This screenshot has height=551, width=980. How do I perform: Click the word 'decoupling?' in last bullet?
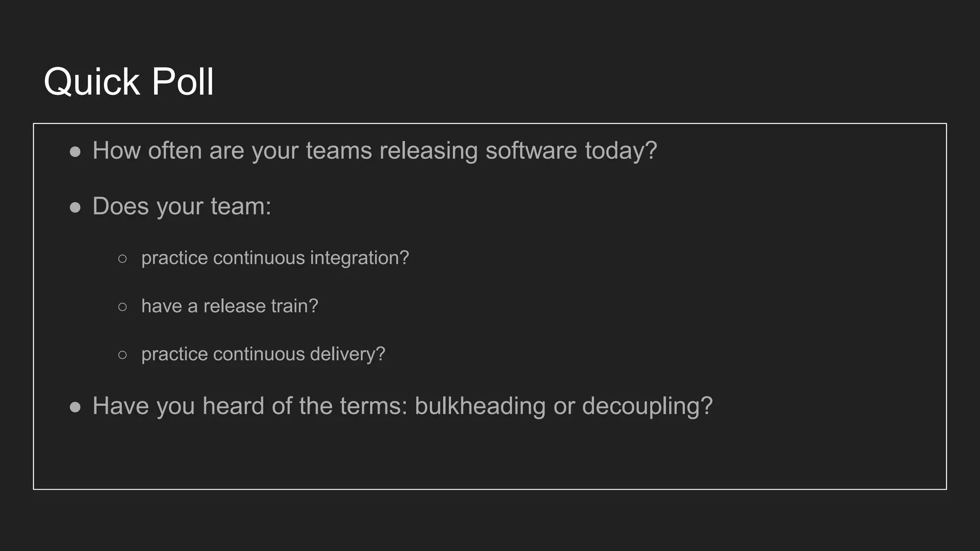[647, 407]
